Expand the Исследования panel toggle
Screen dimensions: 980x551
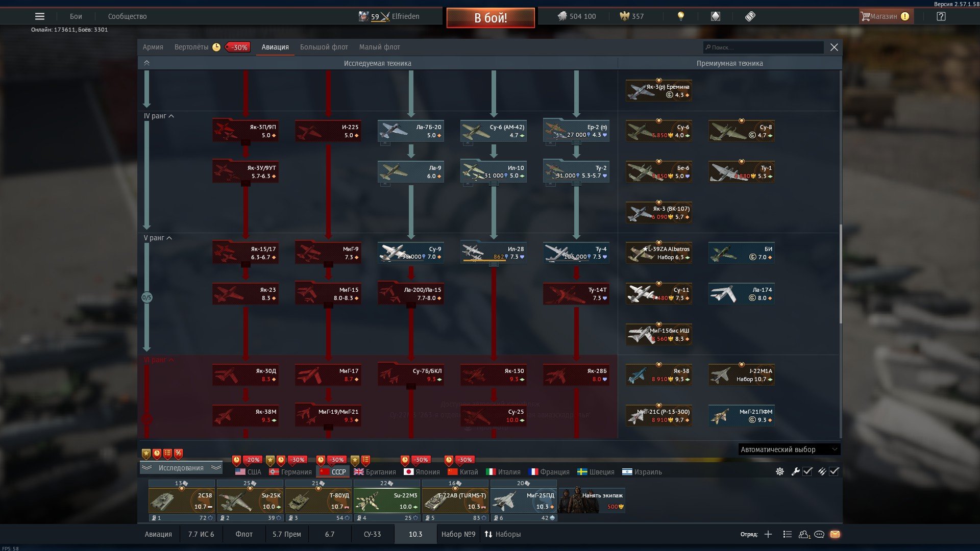click(181, 468)
